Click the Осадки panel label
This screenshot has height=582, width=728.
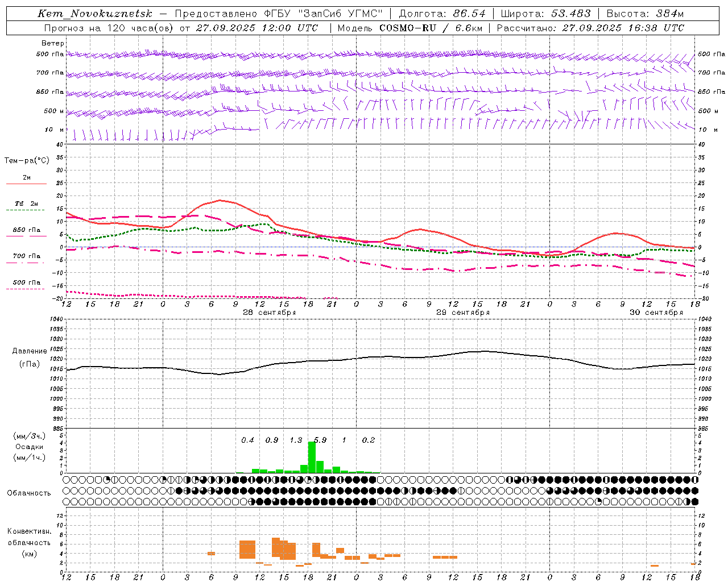30,447
